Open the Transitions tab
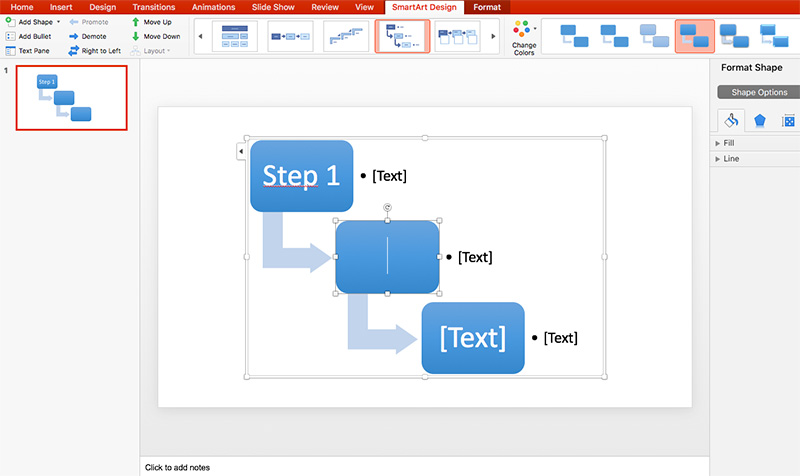The height and width of the screenshot is (476, 800). coord(154,7)
